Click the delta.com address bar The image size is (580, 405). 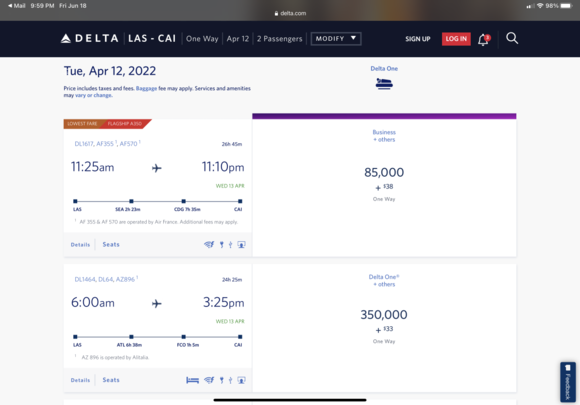coord(290,13)
